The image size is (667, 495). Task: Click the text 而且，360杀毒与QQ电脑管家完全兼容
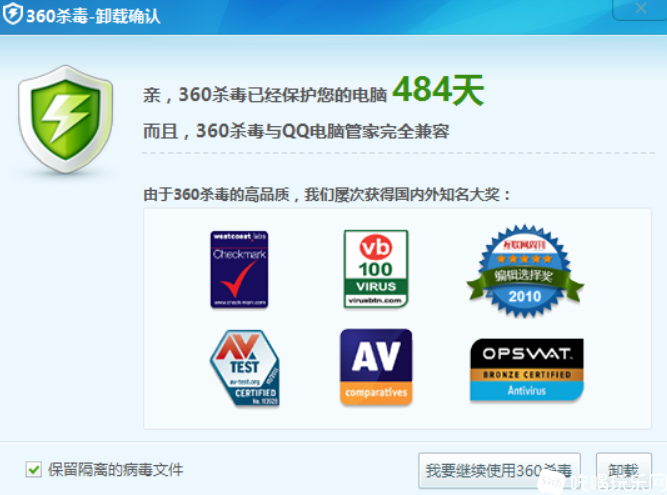296,131
